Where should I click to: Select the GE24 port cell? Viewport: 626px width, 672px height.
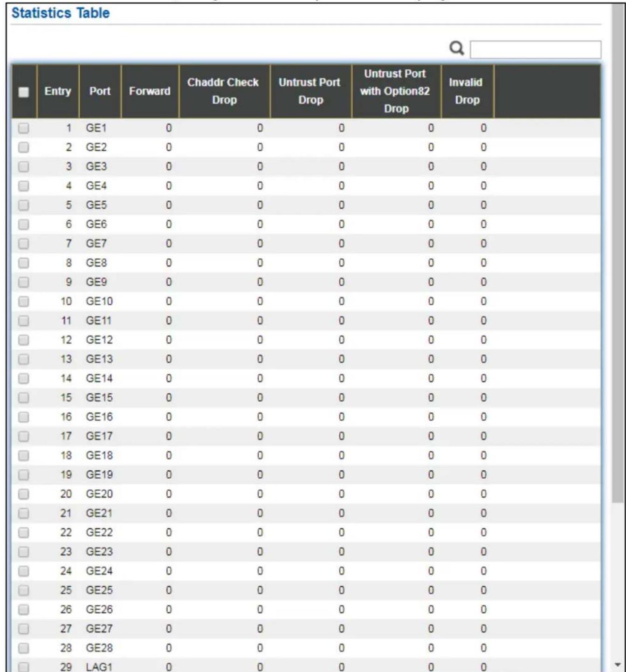[99, 571]
